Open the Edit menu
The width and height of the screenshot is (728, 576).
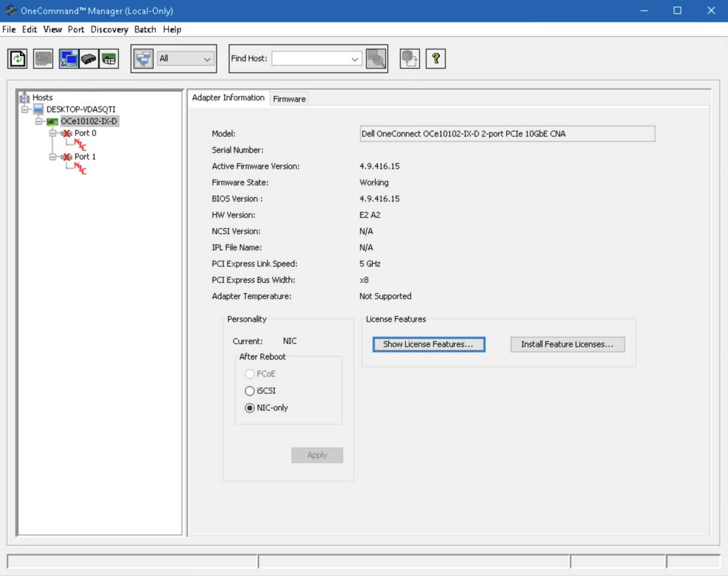tap(30, 29)
